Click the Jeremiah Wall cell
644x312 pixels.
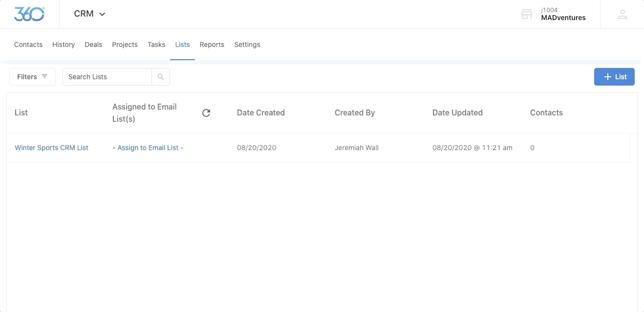tap(357, 148)
